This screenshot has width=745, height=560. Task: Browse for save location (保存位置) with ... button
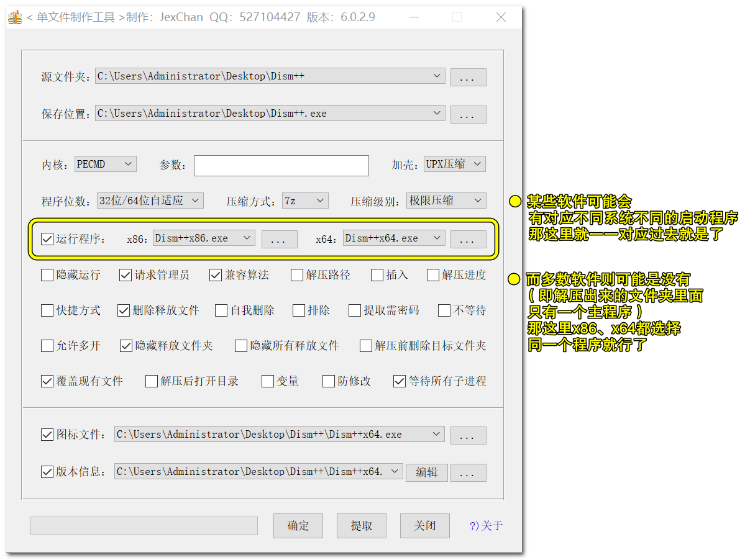pyautogui.click(x=468, y=114)
